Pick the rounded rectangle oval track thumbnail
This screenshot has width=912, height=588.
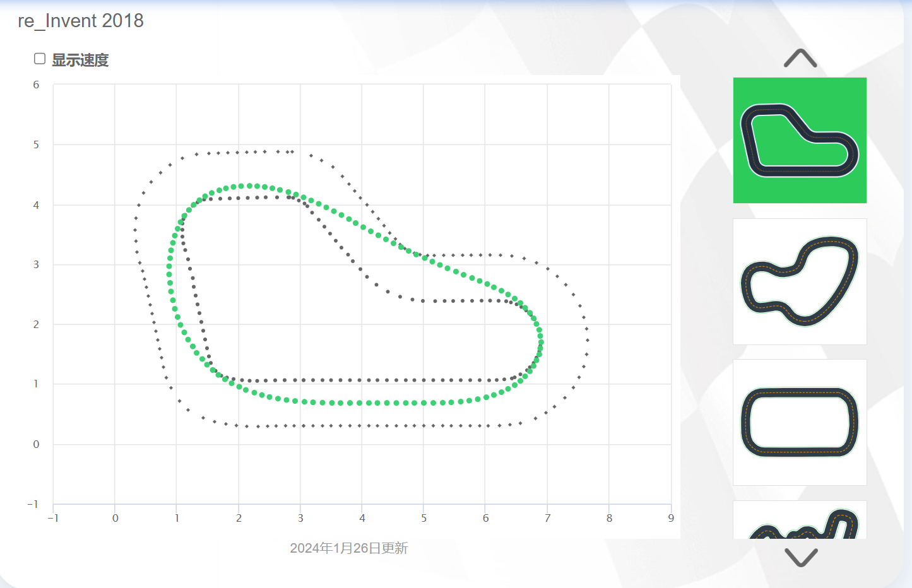point(800,422)
